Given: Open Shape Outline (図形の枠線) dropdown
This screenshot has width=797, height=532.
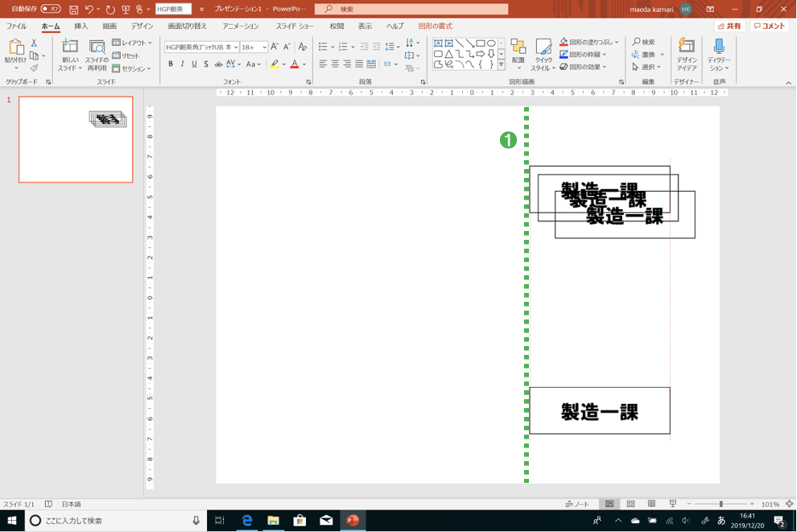Looking at the screenshot, I should [583, 55].
